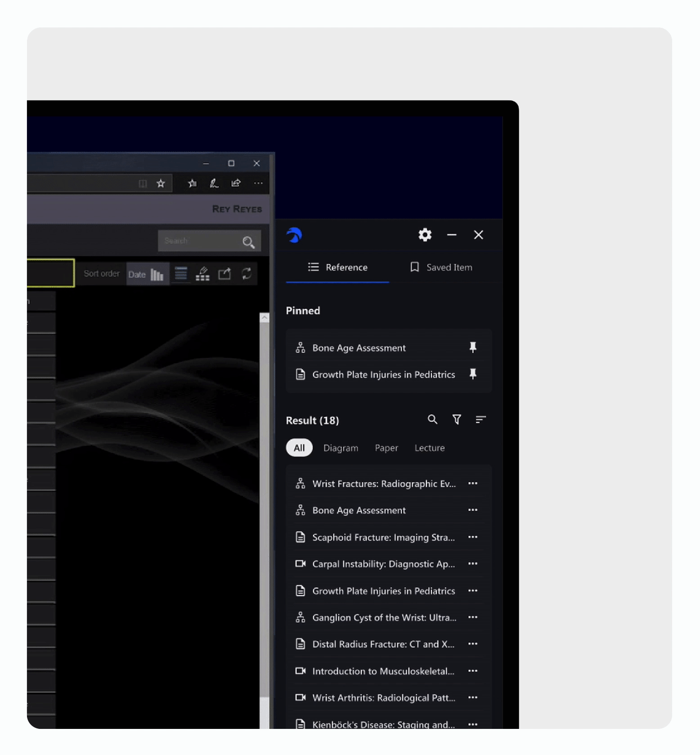Click Rey Reyes user name in viewer

[x=237, y=209]
